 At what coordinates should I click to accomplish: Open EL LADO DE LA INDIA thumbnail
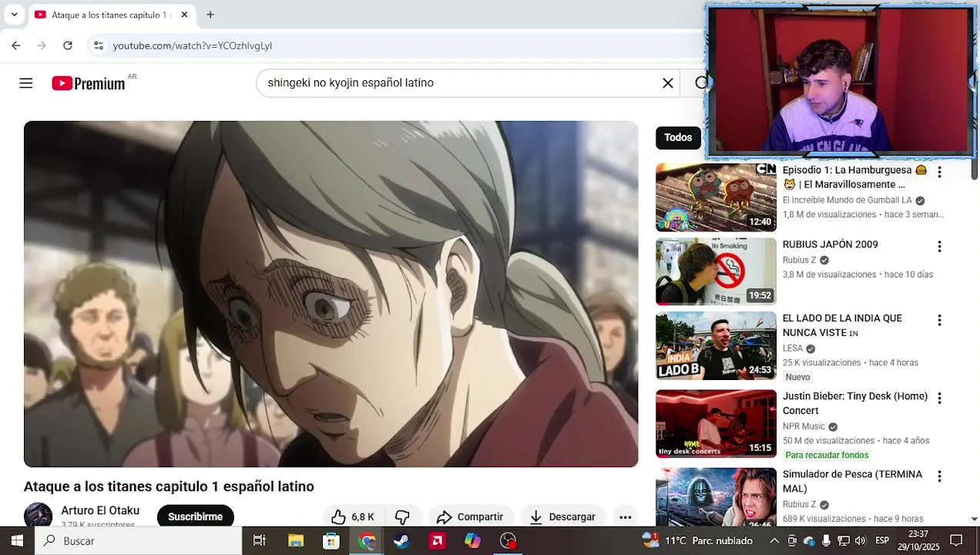[x=716, y=345]
